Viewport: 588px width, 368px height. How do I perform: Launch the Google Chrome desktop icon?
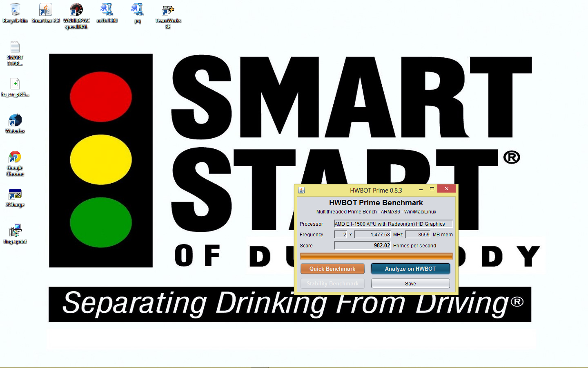tap(15, 164)
